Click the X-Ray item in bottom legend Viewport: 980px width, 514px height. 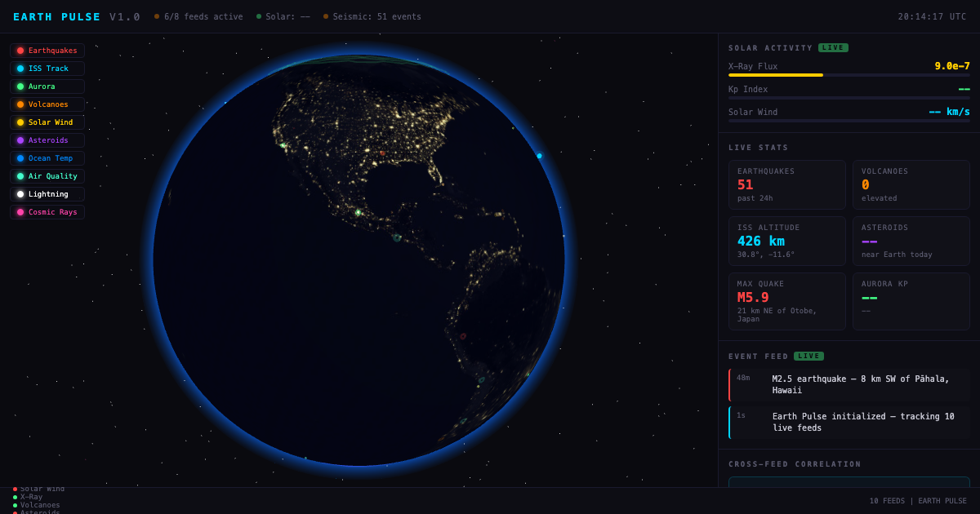coord(28,496)
